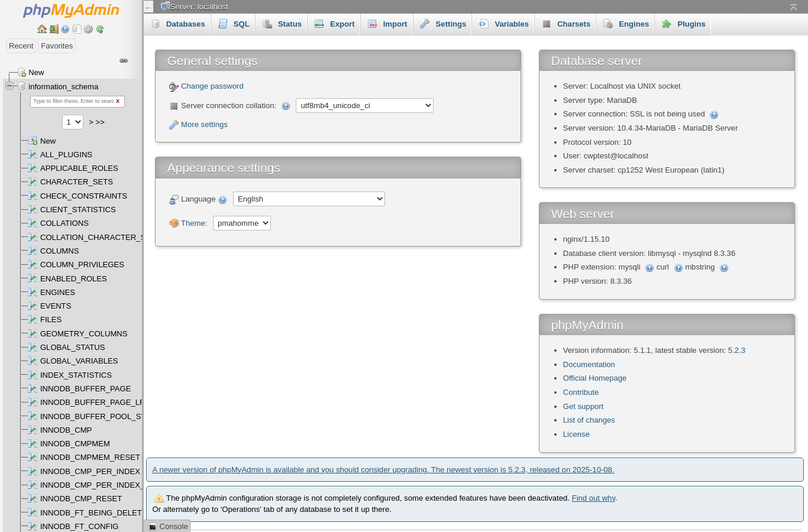Click the collapse arrows icon at top-right of header

tap(793, 7)
